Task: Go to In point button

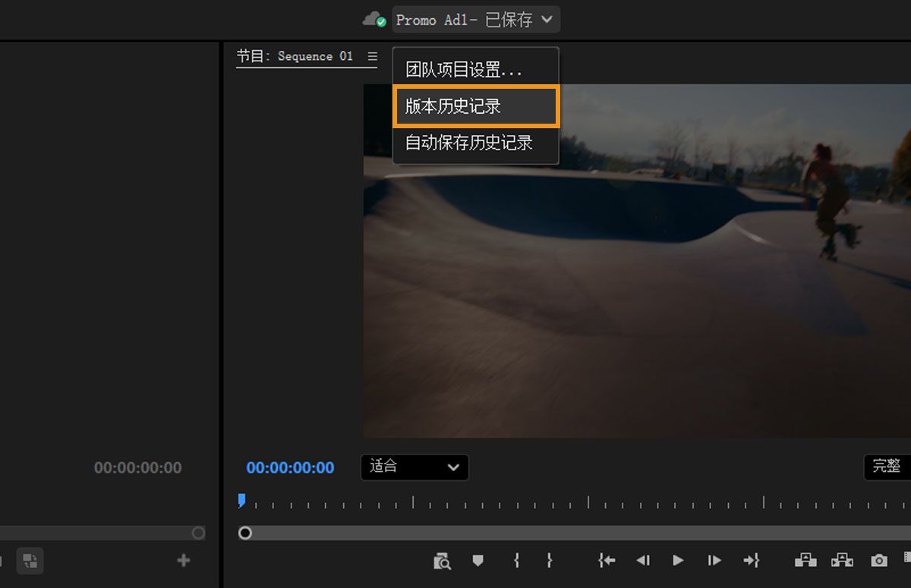Action: [x=606, y=561]
